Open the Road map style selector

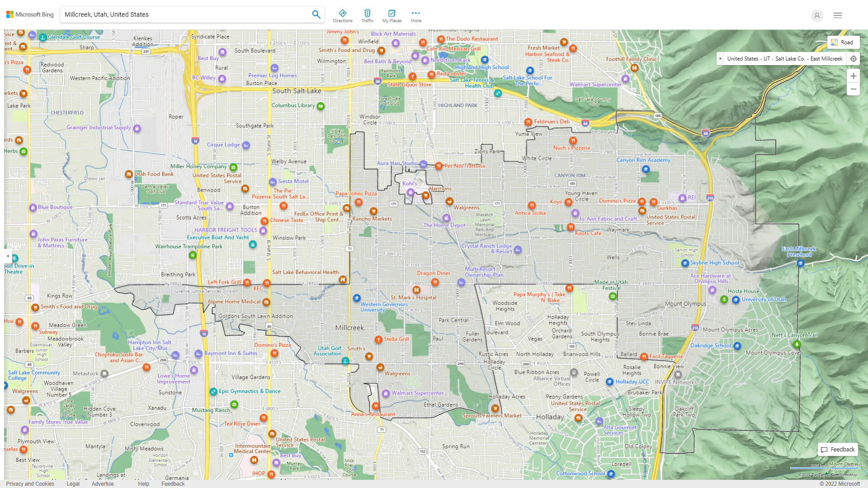(844, 42)
